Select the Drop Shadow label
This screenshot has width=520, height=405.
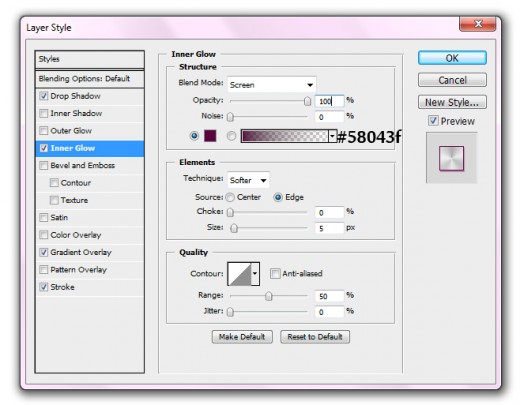point(75,96)
